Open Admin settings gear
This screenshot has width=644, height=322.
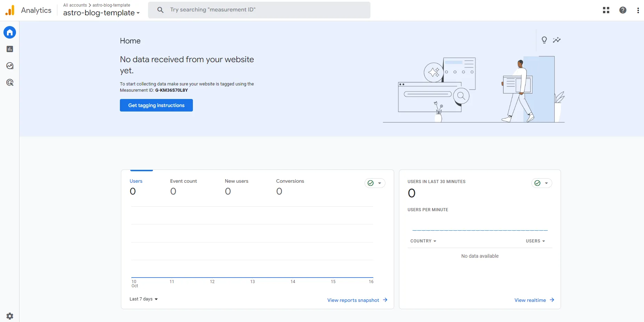point(10,316)
